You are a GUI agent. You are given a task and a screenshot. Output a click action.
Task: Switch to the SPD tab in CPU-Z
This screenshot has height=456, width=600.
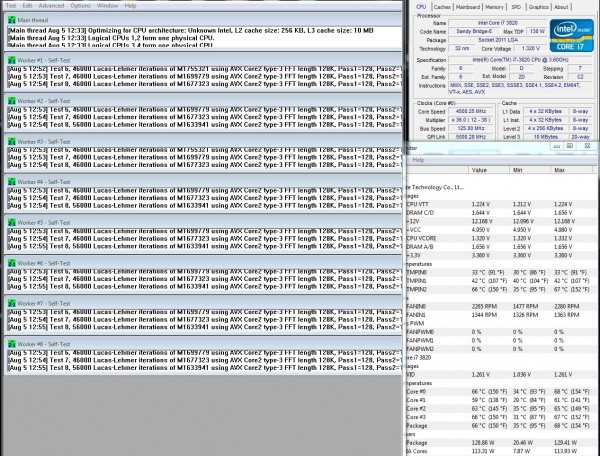[x=516, y=7]
